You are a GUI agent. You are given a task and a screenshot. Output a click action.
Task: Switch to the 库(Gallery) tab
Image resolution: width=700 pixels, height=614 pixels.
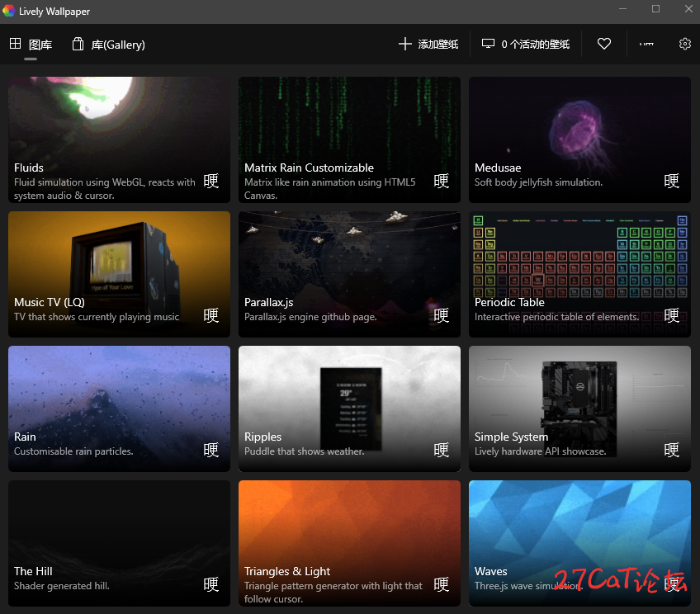point(108,45)
